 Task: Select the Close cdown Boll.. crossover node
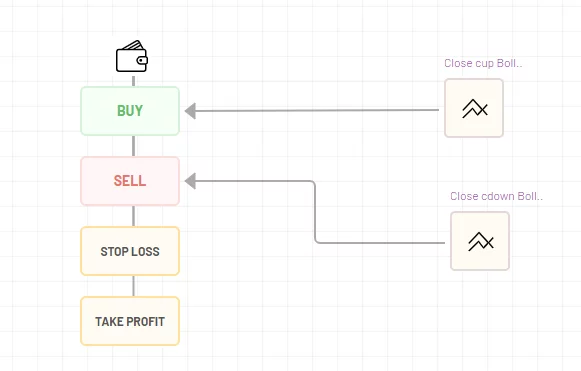point(480,241)
